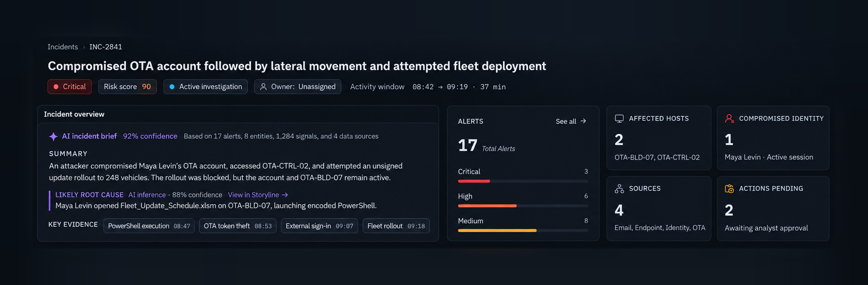The height and width of the screenshot is (285, 868).
Task: Click the Incident overview heading
Action: 74,114
